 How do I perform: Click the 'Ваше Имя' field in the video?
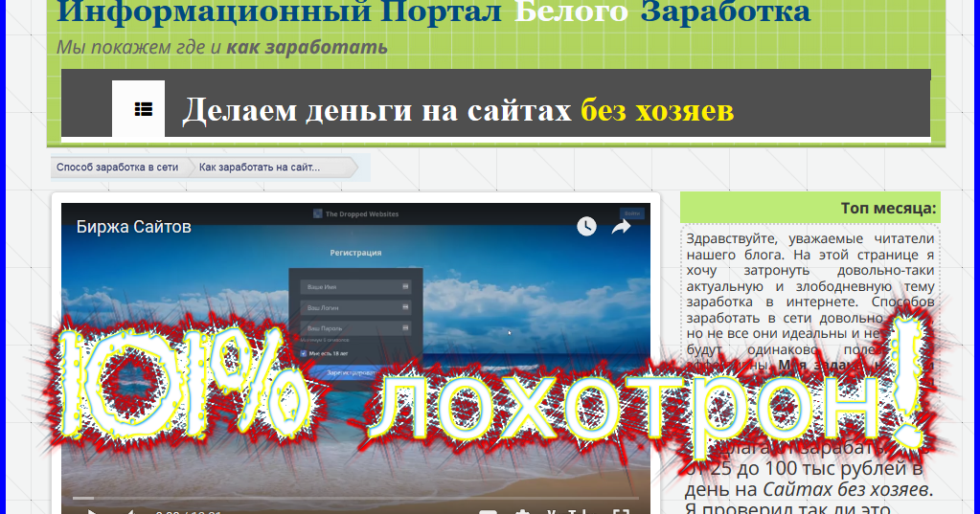[355, 286]
